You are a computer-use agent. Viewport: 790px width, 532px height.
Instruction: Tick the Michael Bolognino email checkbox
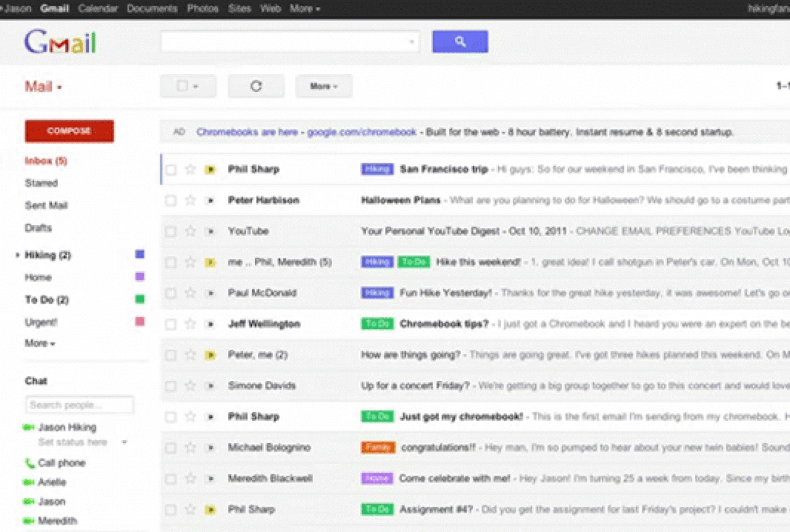[x=171, y=448]
